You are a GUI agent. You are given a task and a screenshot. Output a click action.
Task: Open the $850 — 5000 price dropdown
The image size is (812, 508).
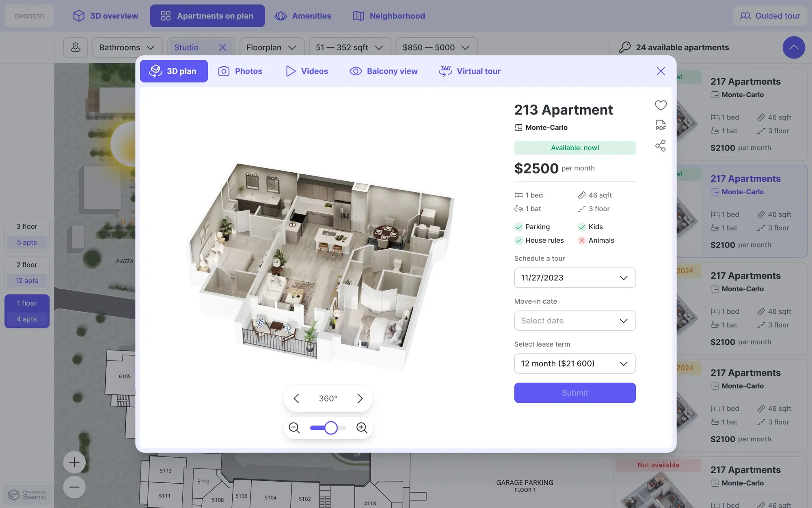click(x=436, y=48)
